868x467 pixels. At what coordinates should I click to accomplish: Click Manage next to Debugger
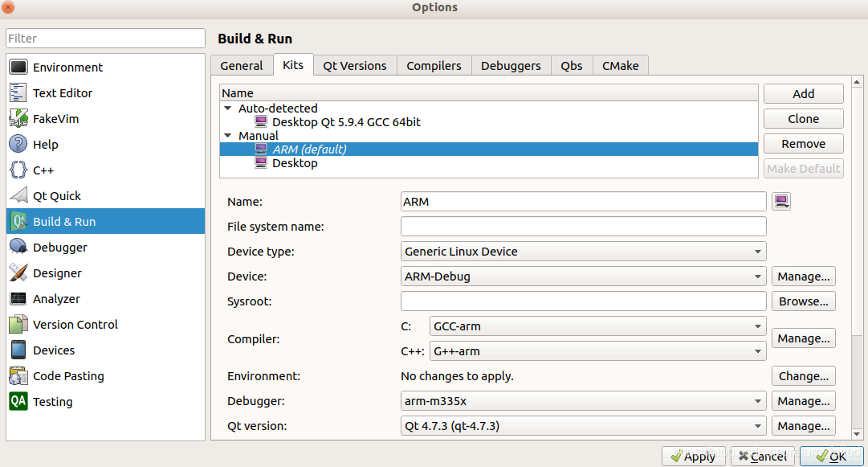[803, 401]
